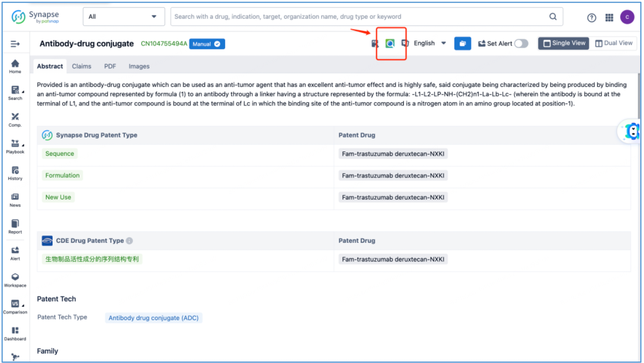
Task: Go to Home in sidebar
Action: click(x=15, y=66)
